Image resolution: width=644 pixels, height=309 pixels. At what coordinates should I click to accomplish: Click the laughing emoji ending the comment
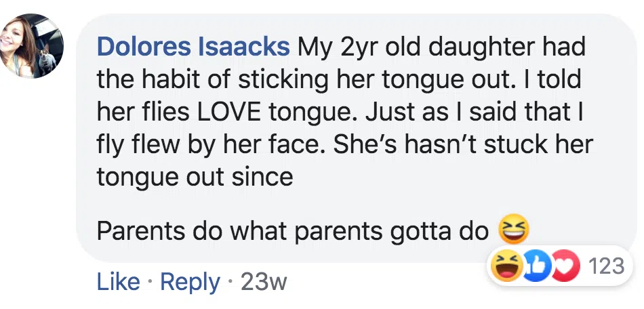coord(513,230)
